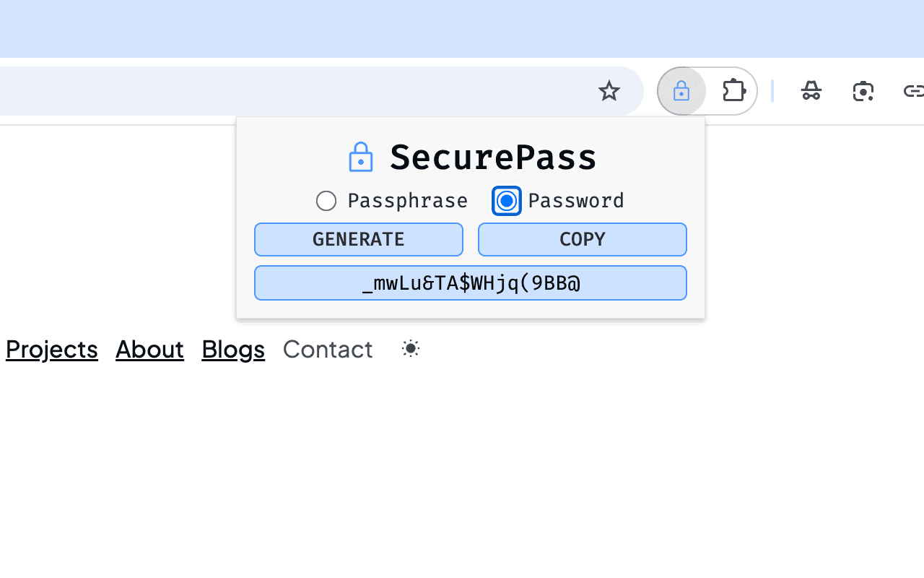Click the padlock icon next to SecurePass title

tap(361, 156)
